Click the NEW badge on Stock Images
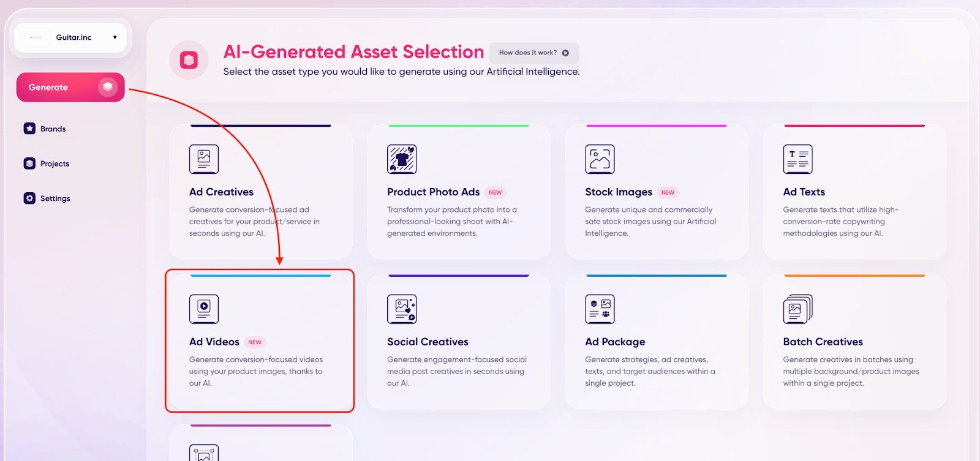 tap(668, 192)
